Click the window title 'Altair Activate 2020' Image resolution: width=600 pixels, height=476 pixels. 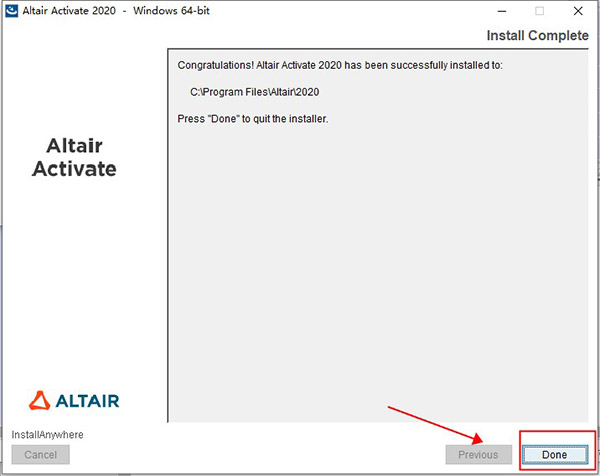[x=69, y=11]
